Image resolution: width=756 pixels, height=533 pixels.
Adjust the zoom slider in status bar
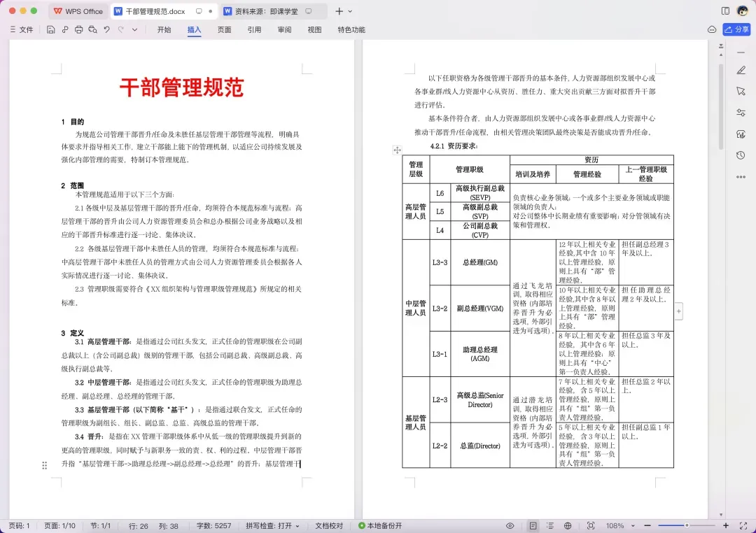point(687,525)
